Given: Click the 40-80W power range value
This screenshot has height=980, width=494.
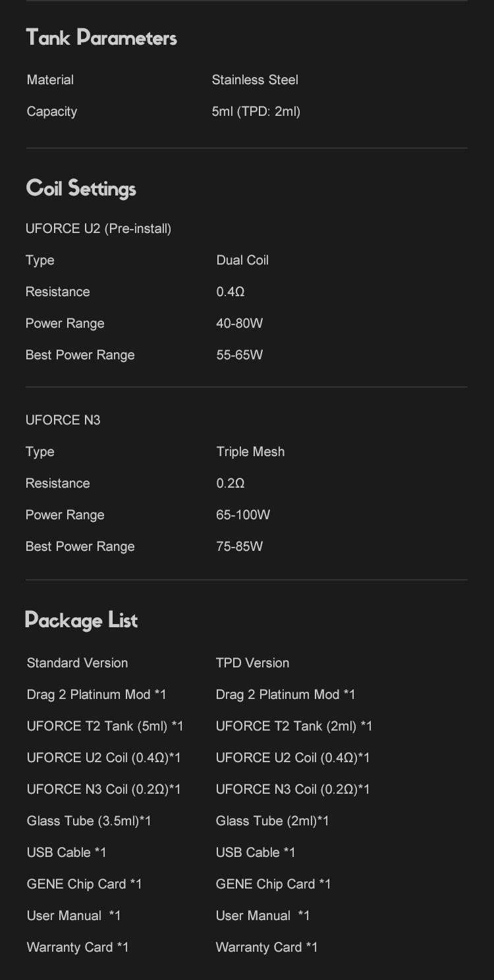Looking at the screenshot, I should pyautogui.click(x=240, y=323).
